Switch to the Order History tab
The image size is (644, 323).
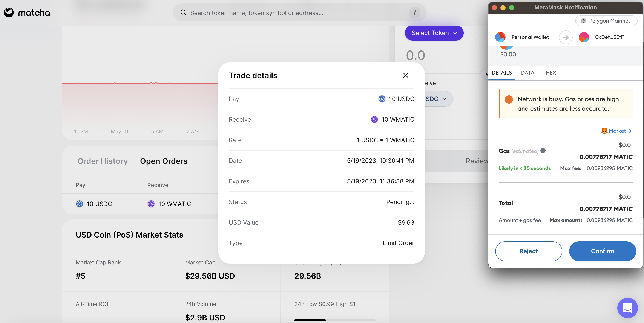[x=103, y=161]
